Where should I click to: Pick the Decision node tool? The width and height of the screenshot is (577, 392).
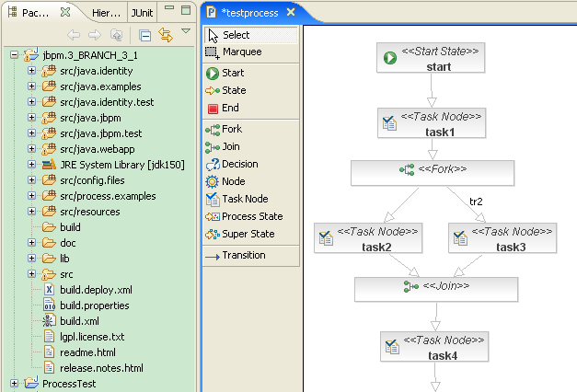tap(239, 164)
